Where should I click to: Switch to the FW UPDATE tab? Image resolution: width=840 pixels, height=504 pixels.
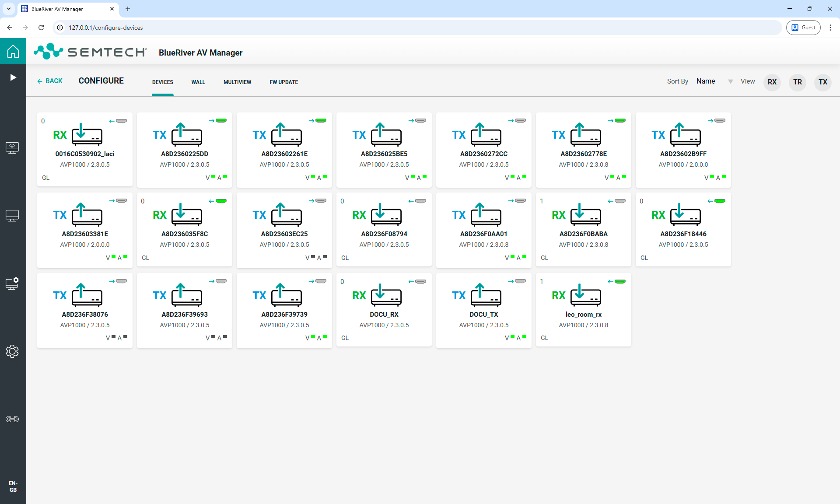[x=283, y=82]
